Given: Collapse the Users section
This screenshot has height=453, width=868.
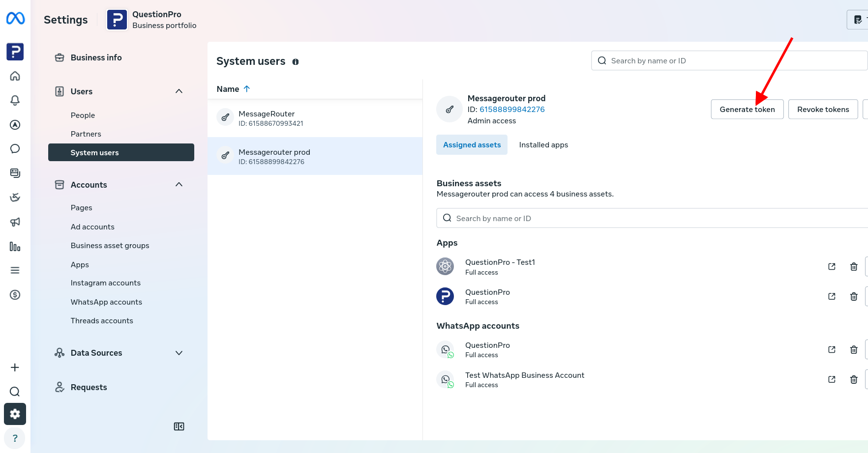Looking at the screenshot, I should 179,91.
